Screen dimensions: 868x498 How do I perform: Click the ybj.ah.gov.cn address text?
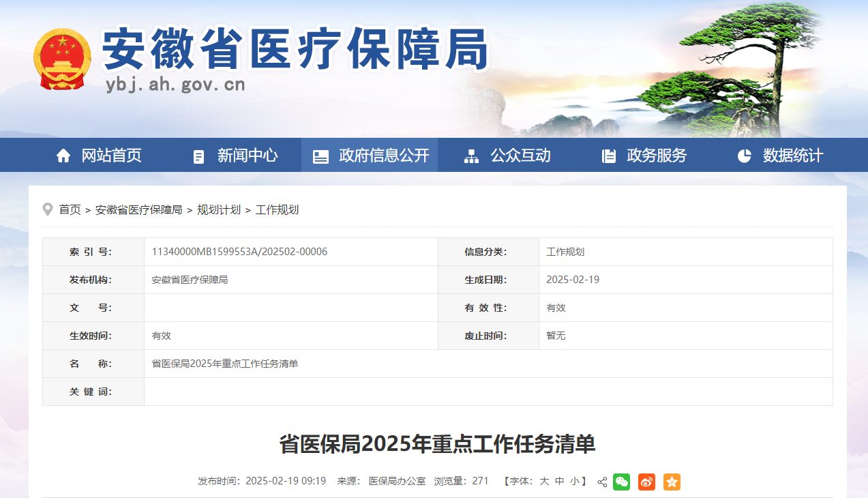(175, 85)
